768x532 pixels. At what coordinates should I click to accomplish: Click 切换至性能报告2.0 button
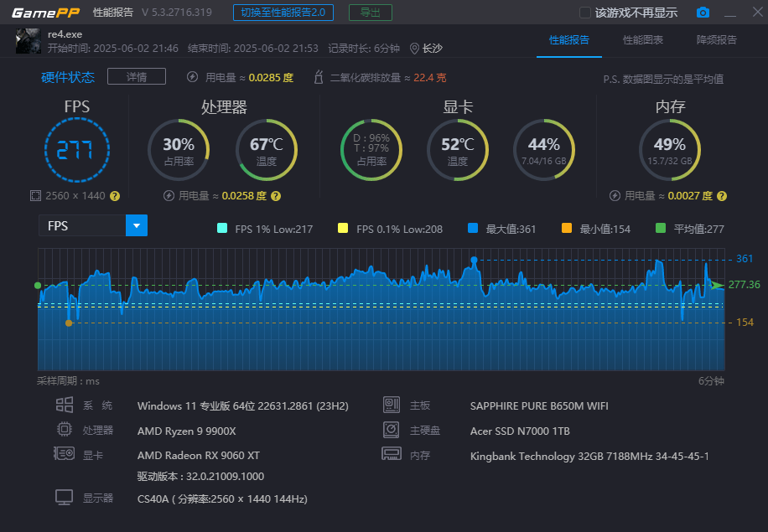pos(283,13)
